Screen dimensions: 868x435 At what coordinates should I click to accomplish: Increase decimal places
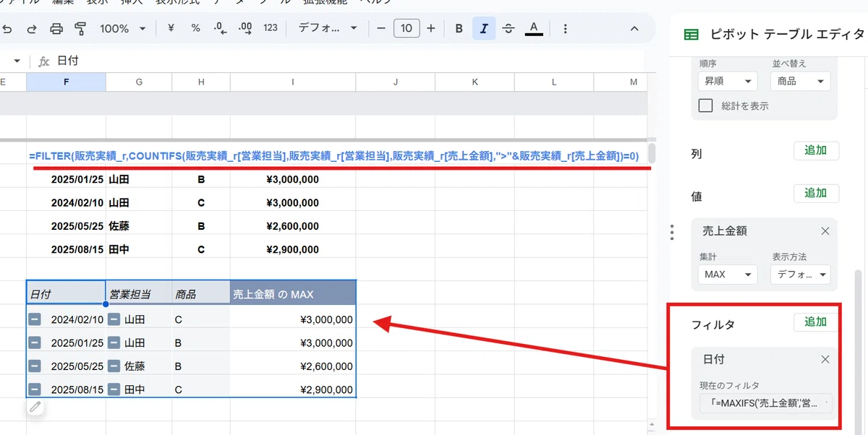coord(245,28)
